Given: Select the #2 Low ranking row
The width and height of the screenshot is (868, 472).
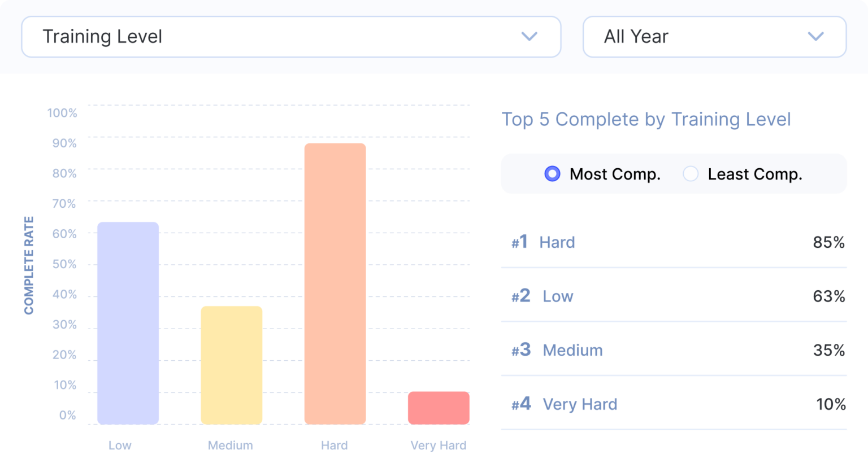Looking at the screenshot, I should coord(674,296).
